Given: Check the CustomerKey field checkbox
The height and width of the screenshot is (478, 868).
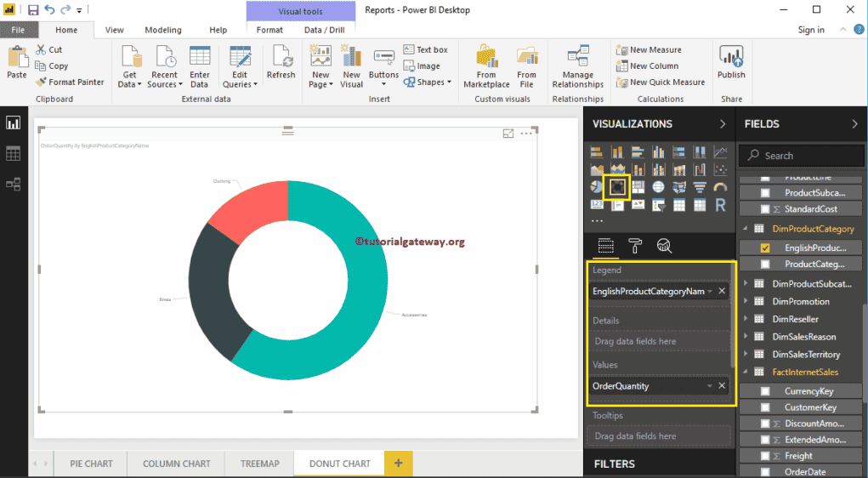Looking at the screenshot, I should point(765,407).
